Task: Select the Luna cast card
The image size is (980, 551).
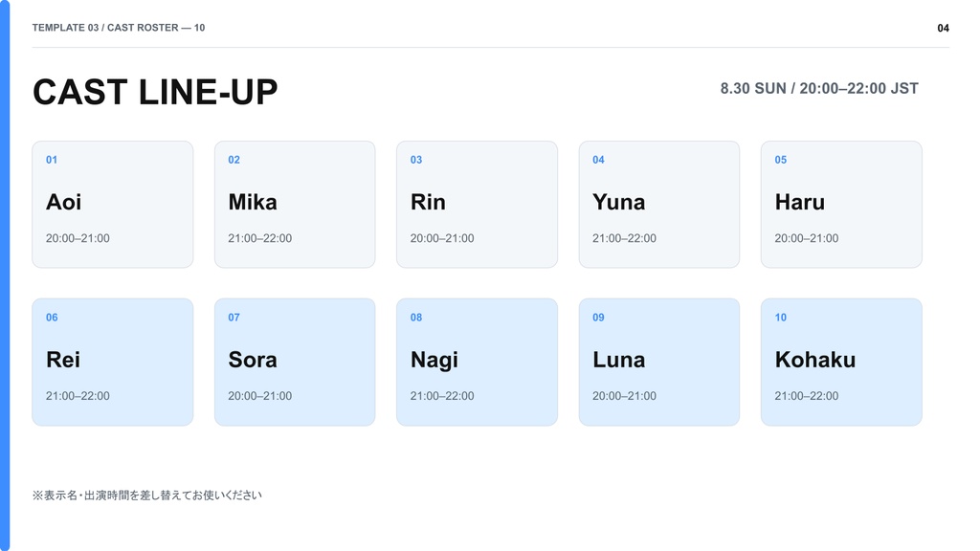Action: [659, 363]
